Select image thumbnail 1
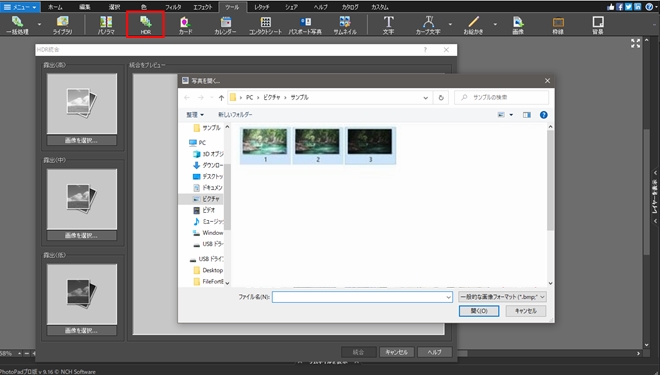Image resolution: width=660 pixels, height=375 pixels. 265,146
